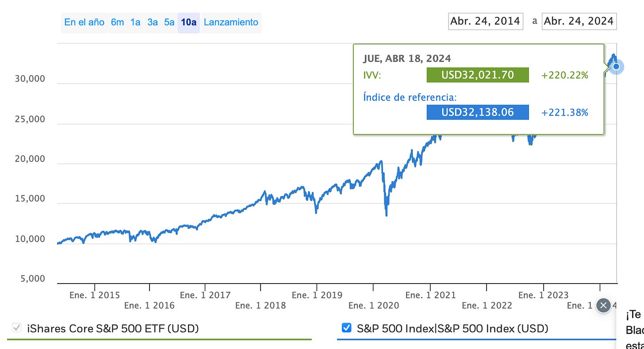
Task: Click the Ene. 1 2017 axis label
Action: pyautogui.click(x=206, y=295)
